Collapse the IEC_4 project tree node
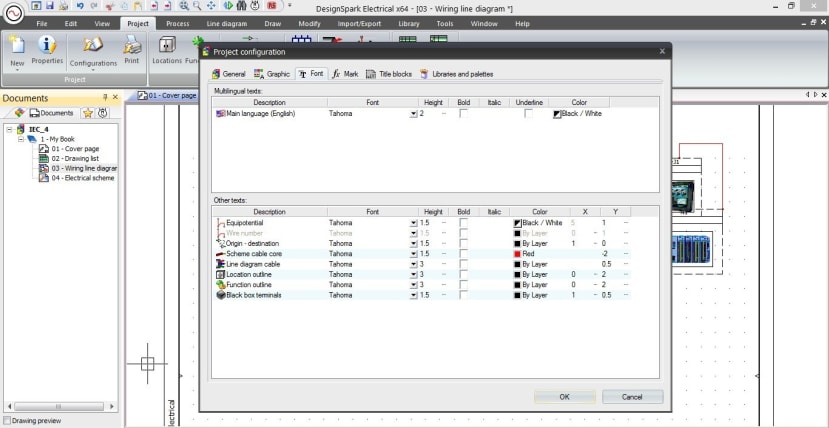This screenshot has width=829, height=428. [10, 129]
